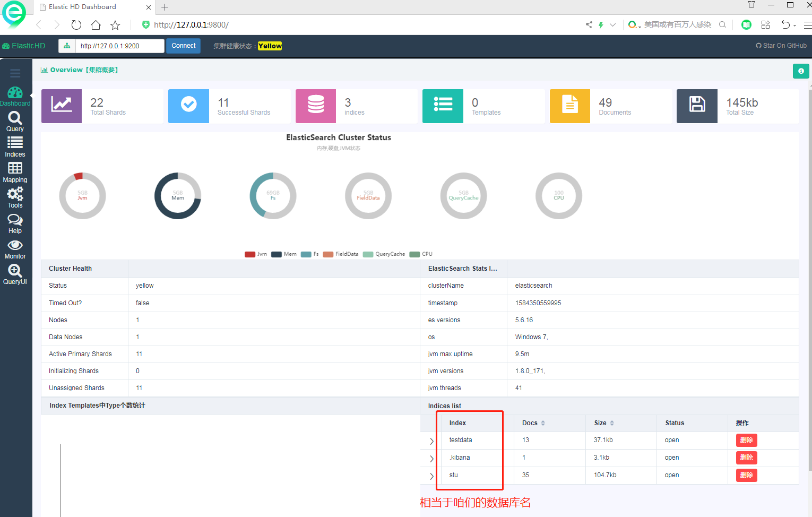Viewport: 812px width, 517px height.
Task: Click the ElasticHD logo
Action: pos(24,46)
